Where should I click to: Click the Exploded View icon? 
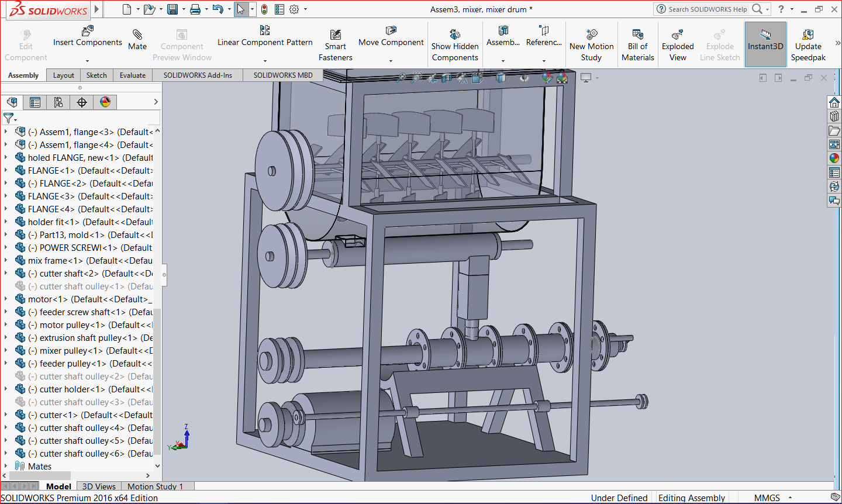pyautogui.click(x=678, y=35)
